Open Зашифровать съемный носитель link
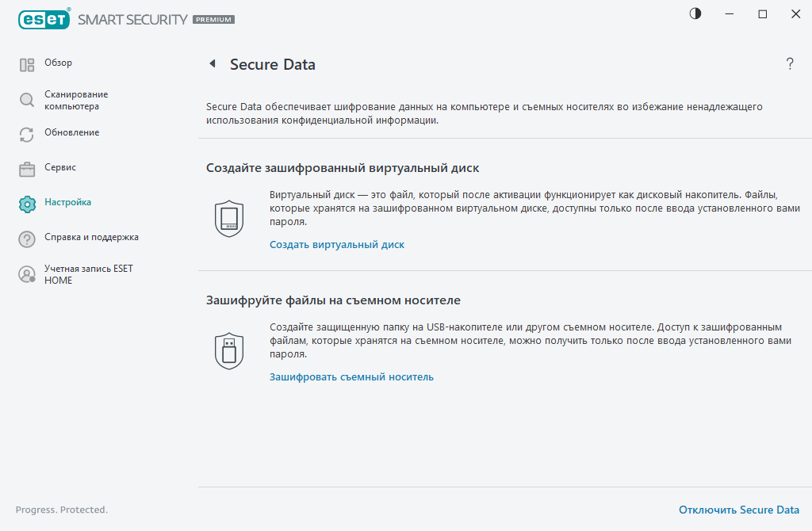The image size is (812, 531). [x=350, y=376]
